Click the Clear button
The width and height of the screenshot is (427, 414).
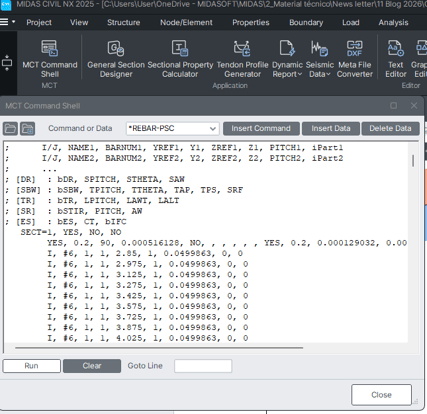coord(92,366)
